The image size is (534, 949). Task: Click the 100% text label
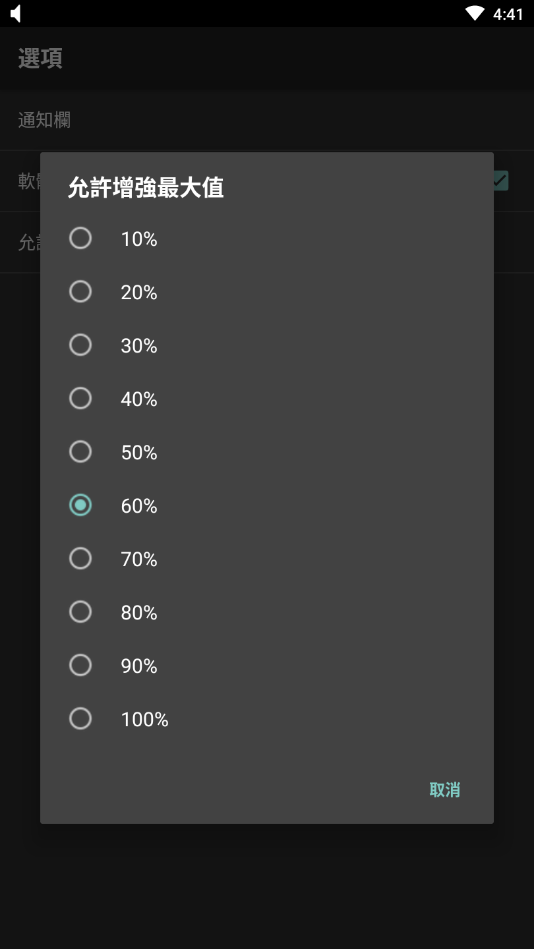tap(145, 720)
